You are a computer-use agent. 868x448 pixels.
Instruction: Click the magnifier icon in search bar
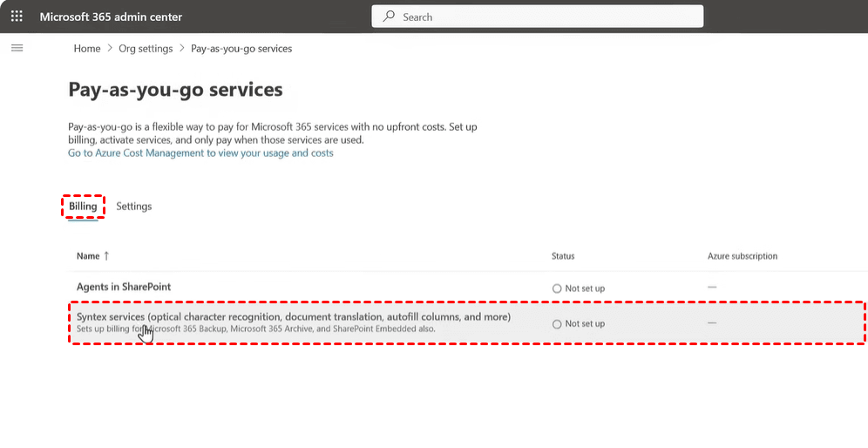pyautogui.click(x=389, y=17)
